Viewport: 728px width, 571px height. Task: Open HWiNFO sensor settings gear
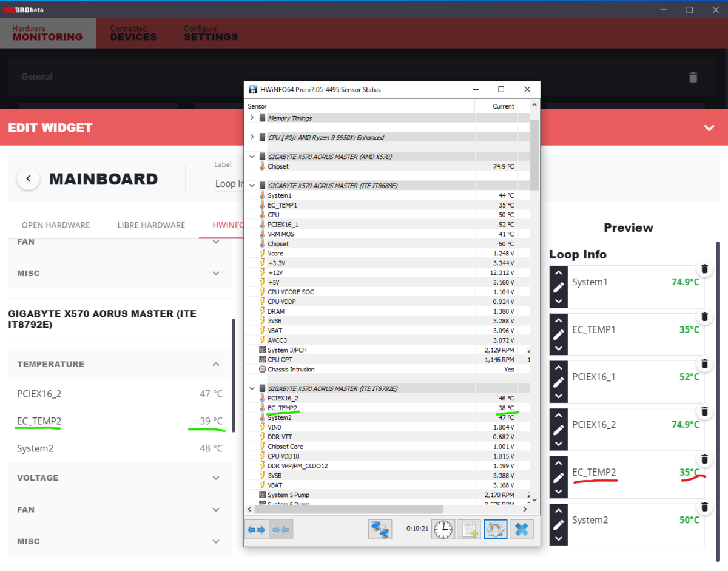pos(496,530)
